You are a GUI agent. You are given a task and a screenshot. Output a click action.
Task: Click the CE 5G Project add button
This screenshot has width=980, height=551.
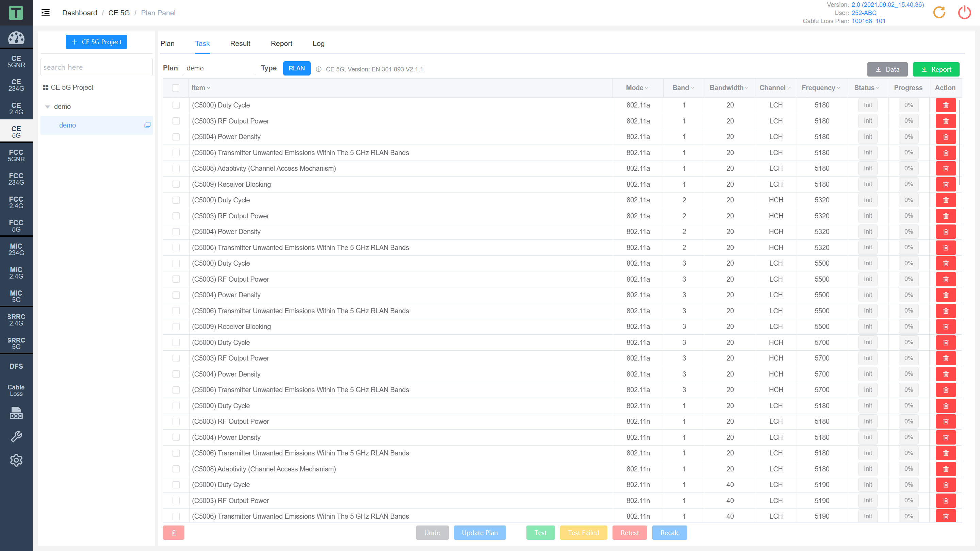tap(96, 42)
